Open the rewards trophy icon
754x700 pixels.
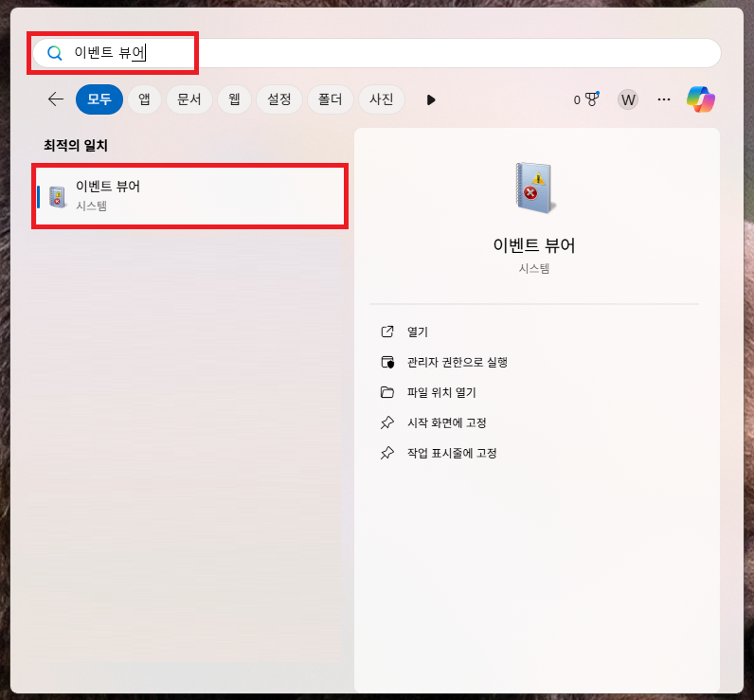592,99
